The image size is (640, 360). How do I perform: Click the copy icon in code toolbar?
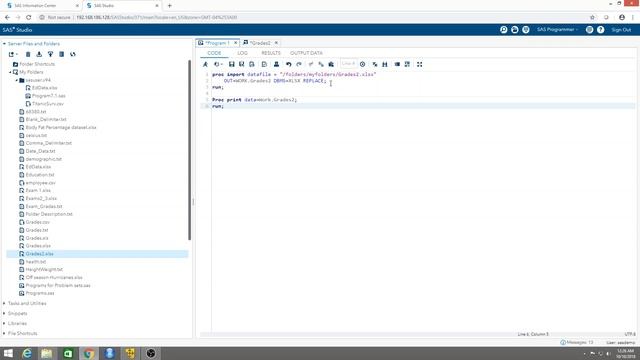(321, 64)
